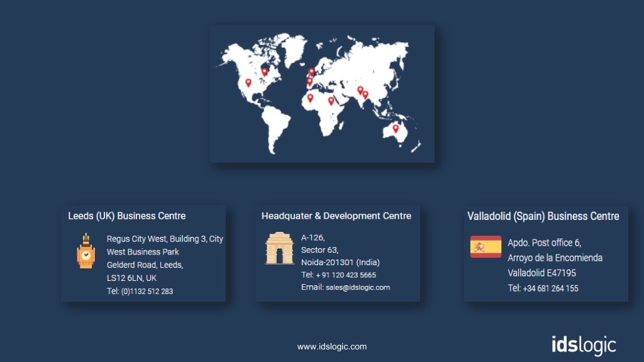Click the 'Noida-201301 (India)' address line
Viewport: 644px width, 362px height.
[x=340, y=262]
